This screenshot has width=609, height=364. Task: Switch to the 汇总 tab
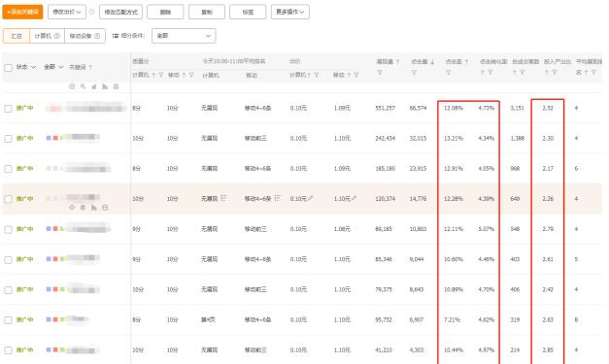17,36
